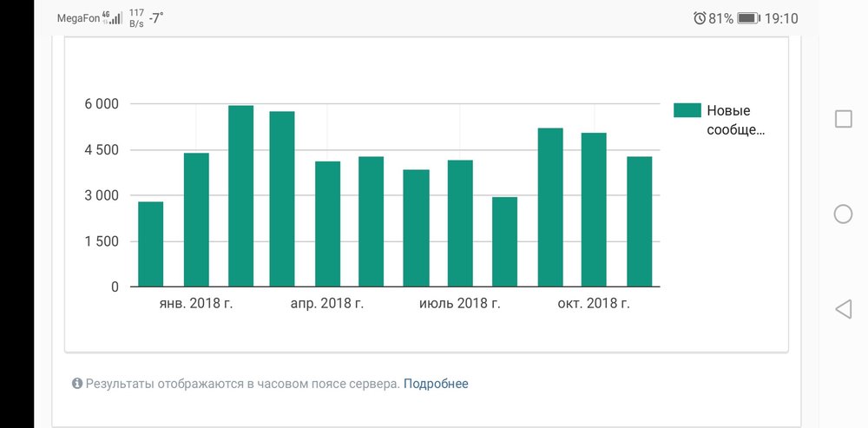Click the green legend color swatch

tap(687, 110)
